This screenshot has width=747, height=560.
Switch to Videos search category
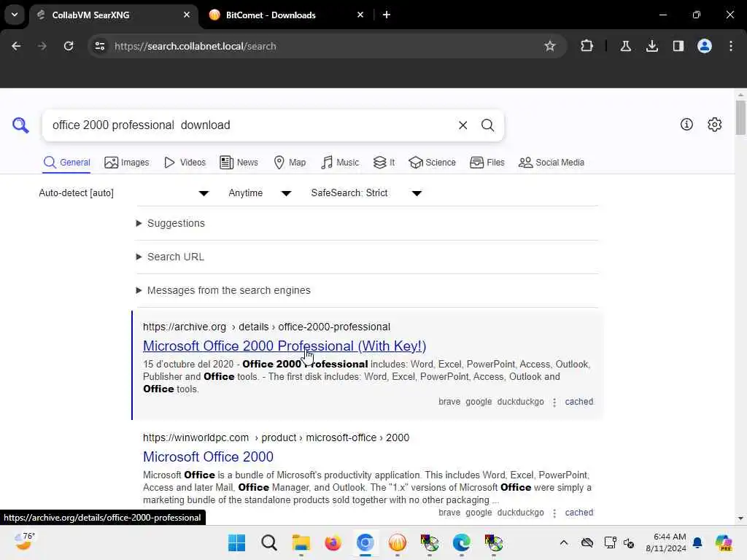pos(185,163)
